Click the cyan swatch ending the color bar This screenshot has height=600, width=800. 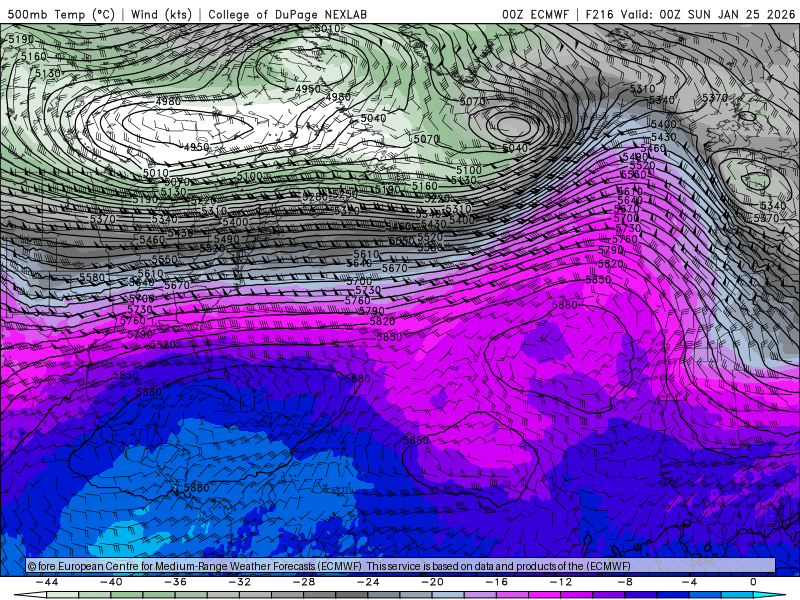(769, 595)
